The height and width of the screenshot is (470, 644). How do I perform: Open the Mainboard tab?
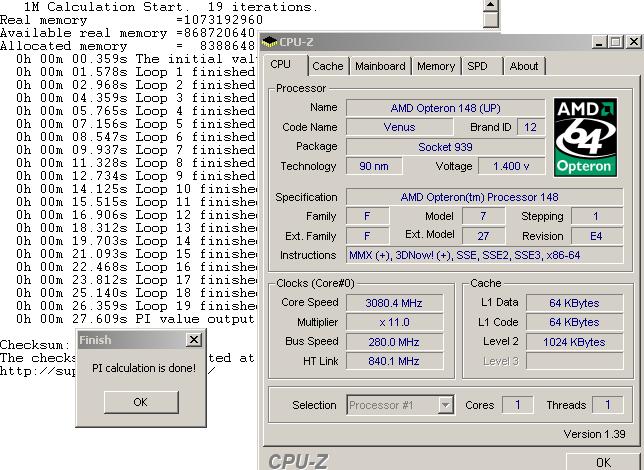click(x=380, y=66)
